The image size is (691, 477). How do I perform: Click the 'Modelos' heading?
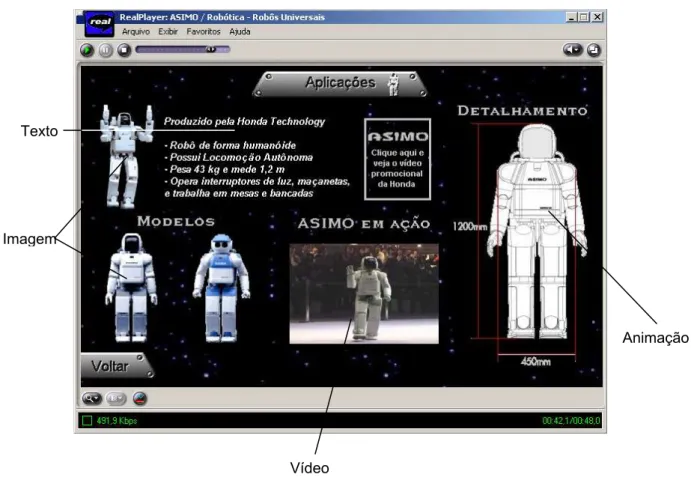(176, 221)
